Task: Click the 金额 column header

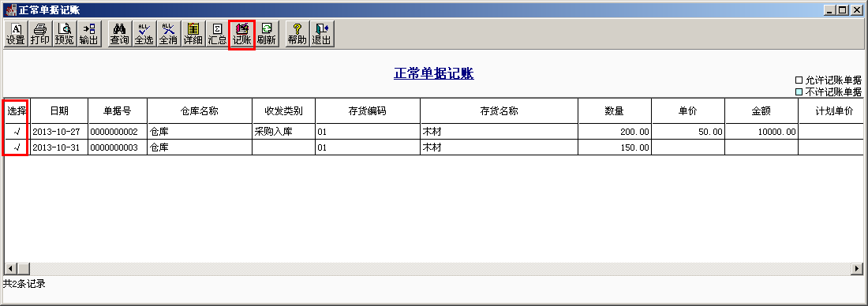Action: 761,110
